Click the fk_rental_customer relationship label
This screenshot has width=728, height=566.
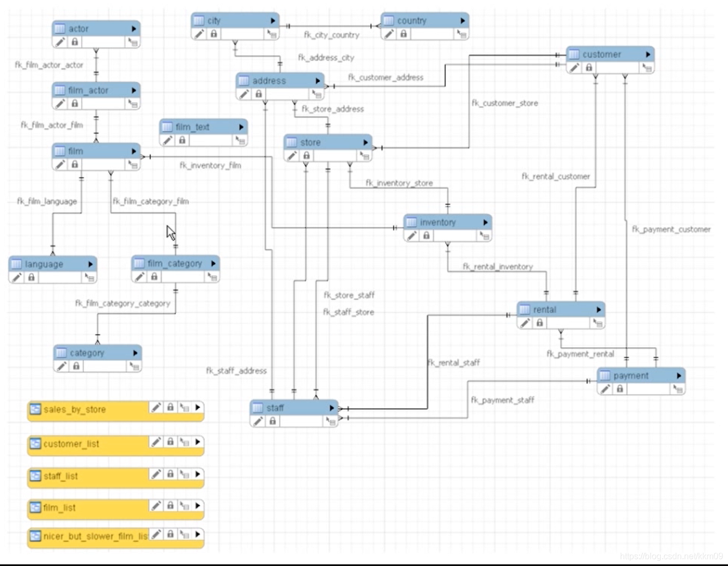[x=556, y=176]
